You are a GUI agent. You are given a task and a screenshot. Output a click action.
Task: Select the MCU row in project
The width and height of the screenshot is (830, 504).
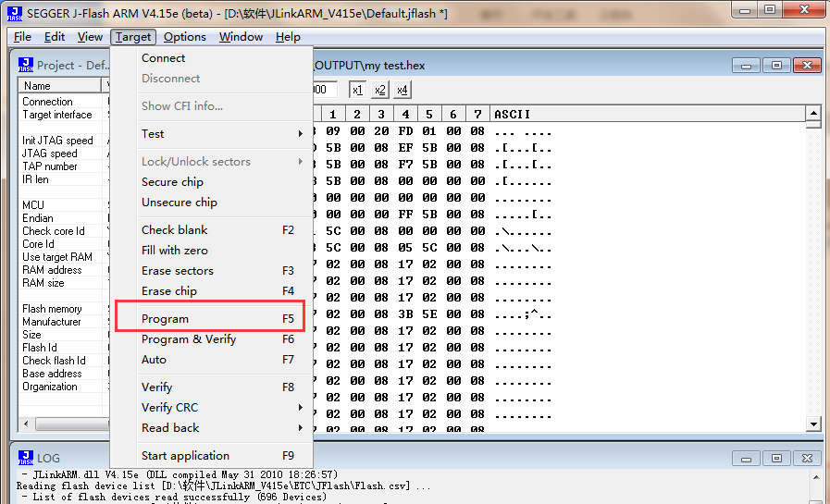tap(64, 205)
